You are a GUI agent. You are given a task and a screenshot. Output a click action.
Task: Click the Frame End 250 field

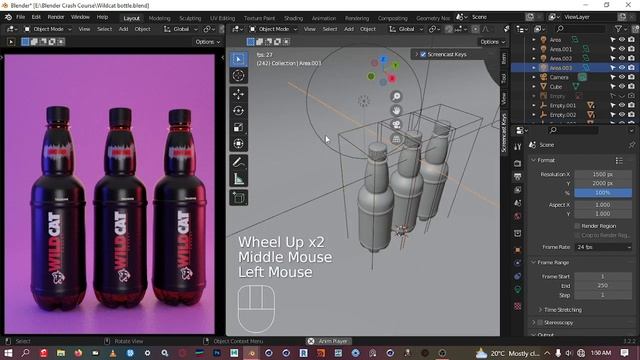tap(603, 286)
